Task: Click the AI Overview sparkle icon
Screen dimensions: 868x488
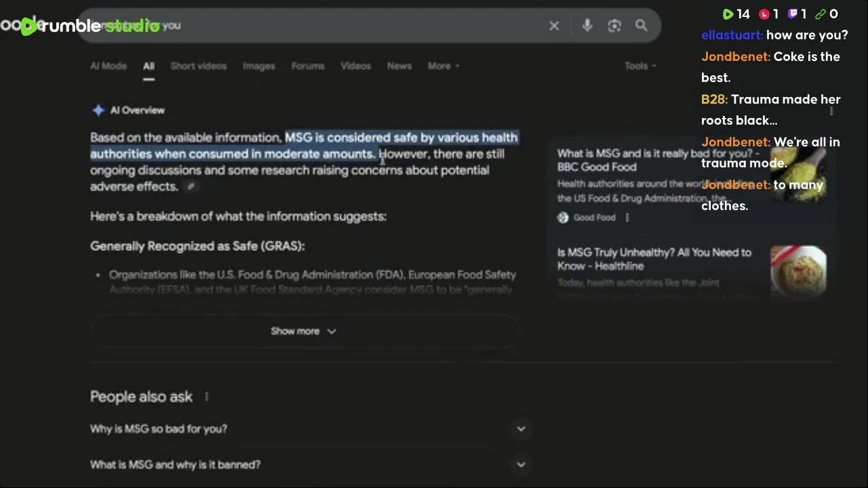Action: (98, 110)
